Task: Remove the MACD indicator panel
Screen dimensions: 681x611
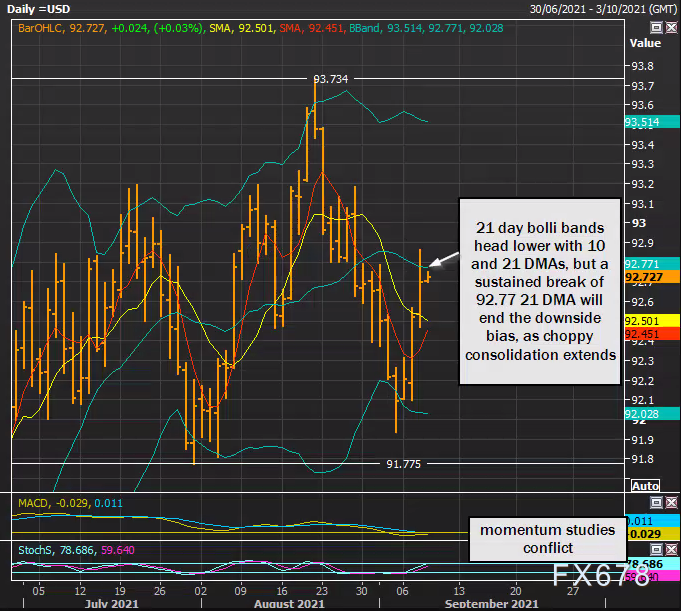Action: [670, 502]
